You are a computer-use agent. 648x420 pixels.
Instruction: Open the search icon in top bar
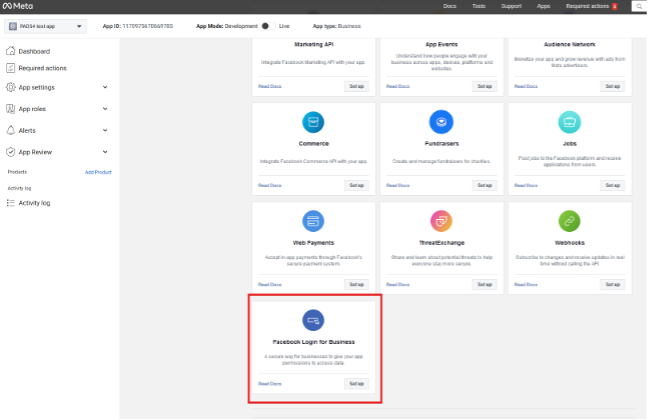[x=639, y=6]
